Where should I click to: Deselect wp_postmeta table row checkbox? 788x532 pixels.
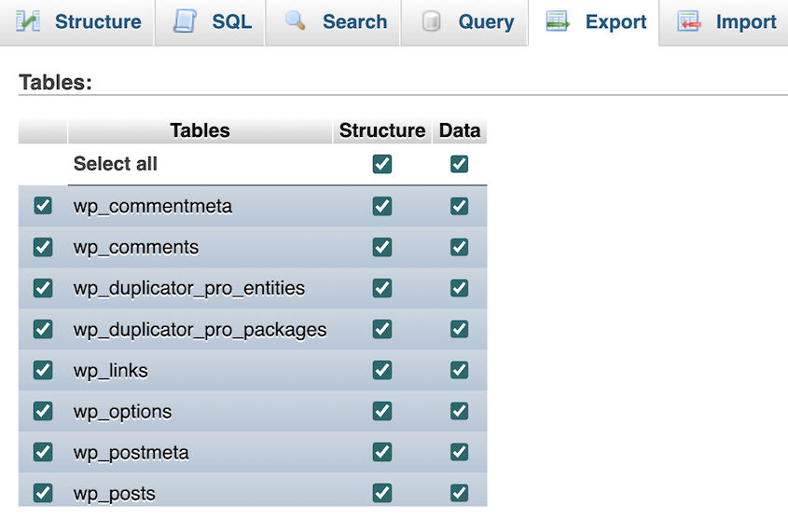coord(43,452)
